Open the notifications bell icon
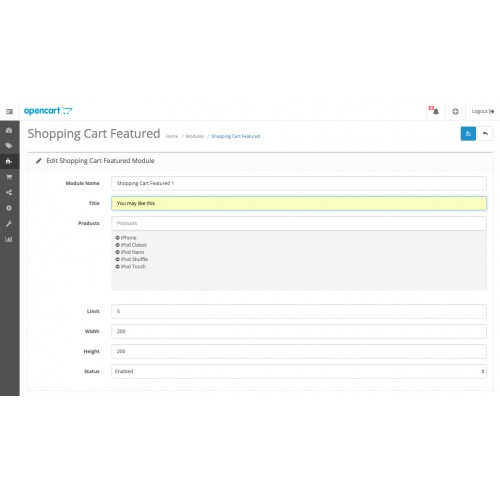 point(434,111)
